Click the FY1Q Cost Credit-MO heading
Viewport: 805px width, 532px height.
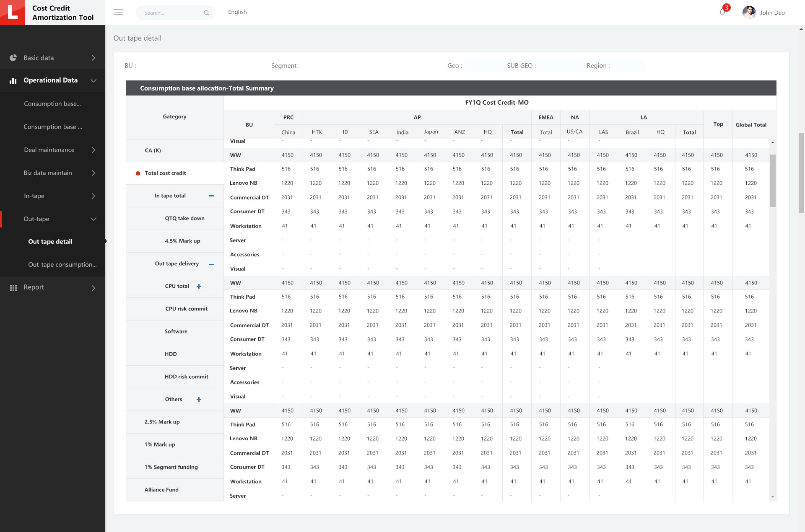click(x=496, y=103)
